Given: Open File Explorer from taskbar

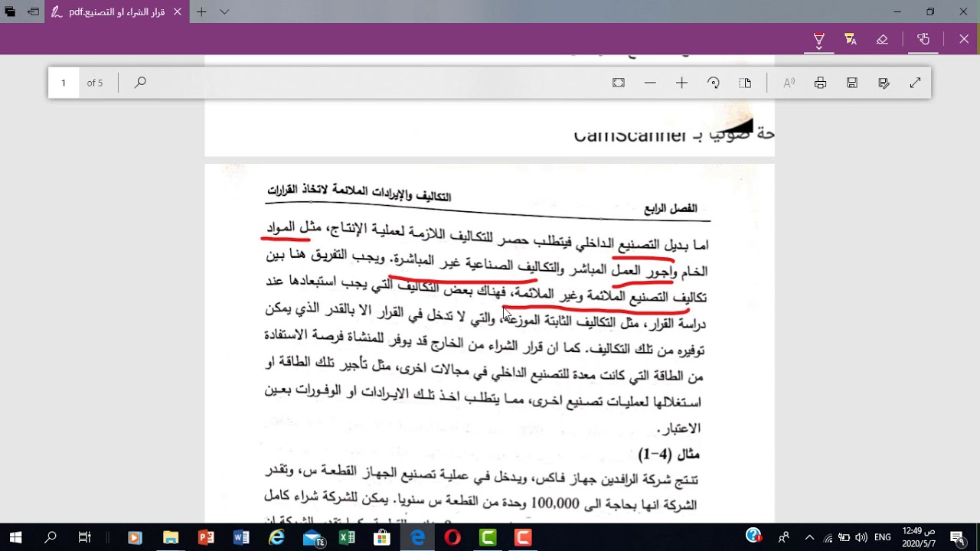Looking at the screenshot, I should (170, 537).
